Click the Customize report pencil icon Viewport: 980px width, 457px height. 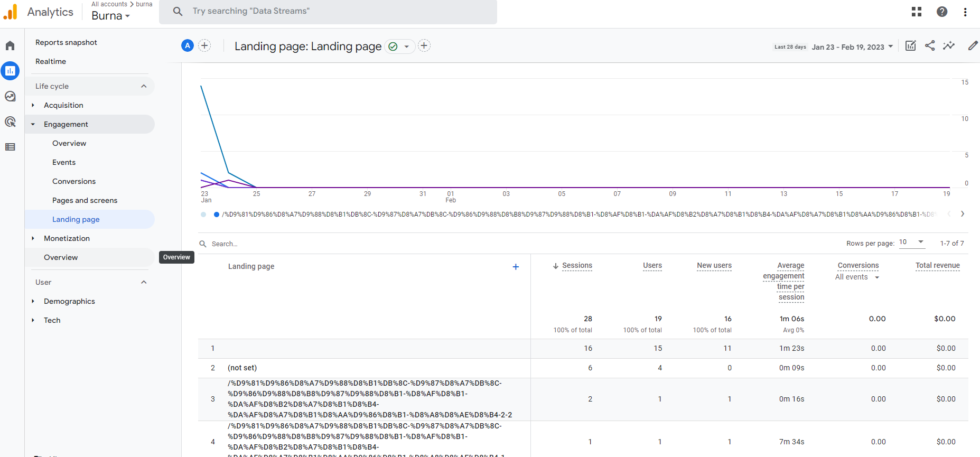973,46
